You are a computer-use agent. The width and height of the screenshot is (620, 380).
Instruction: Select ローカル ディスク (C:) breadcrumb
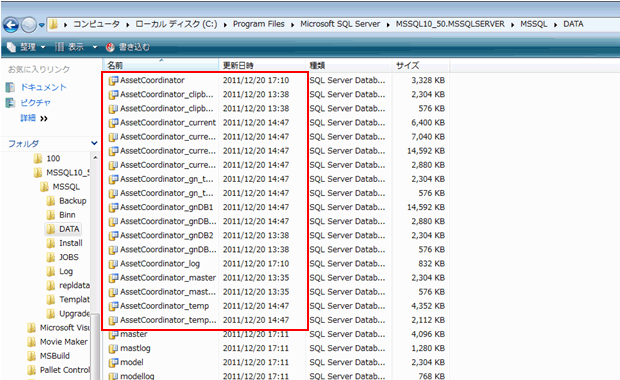(176, 24)
